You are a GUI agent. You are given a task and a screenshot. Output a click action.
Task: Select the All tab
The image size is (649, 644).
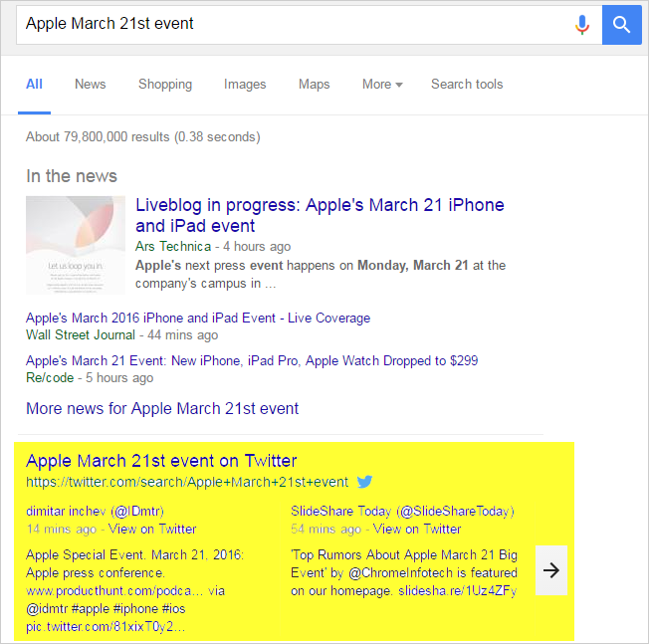point(34,84)
